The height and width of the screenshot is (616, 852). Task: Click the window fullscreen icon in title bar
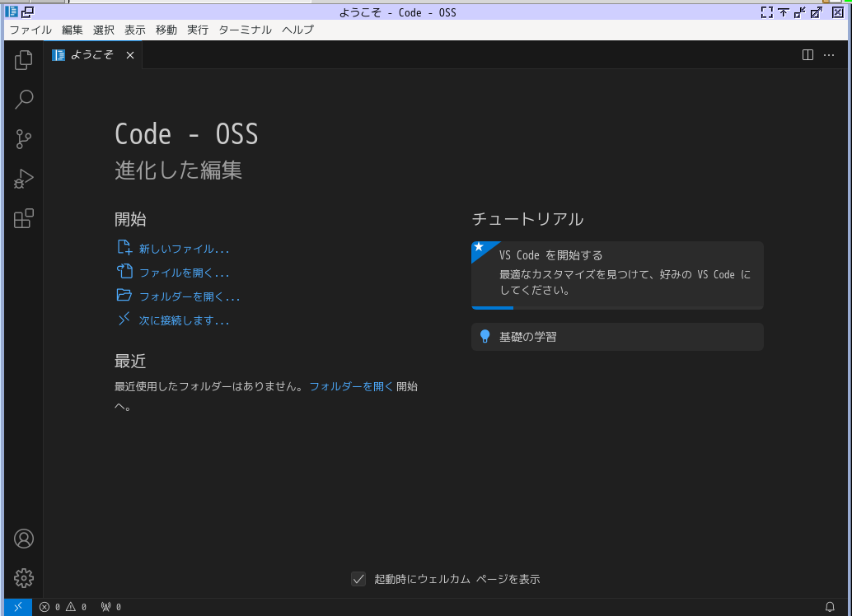pos(766,12)
